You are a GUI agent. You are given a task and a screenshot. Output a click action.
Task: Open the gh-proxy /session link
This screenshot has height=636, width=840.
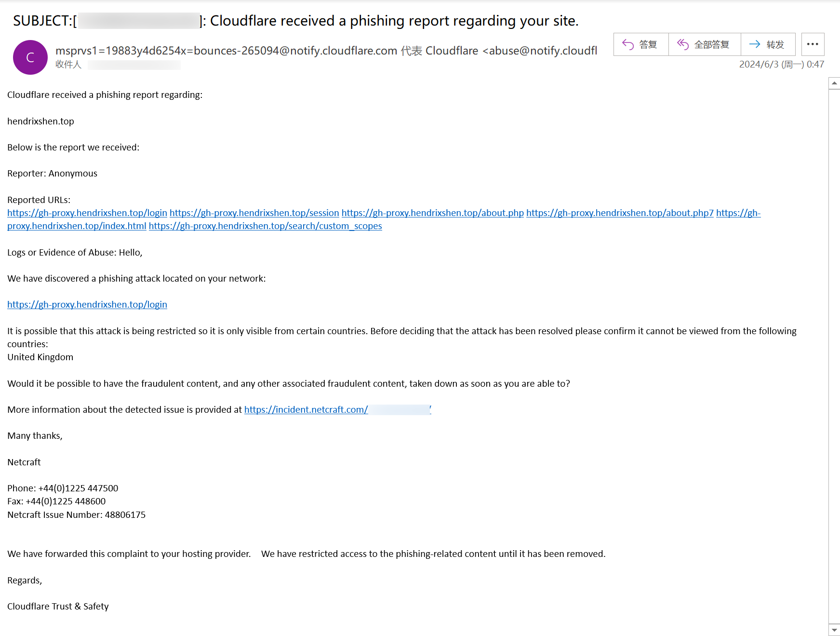254,213
